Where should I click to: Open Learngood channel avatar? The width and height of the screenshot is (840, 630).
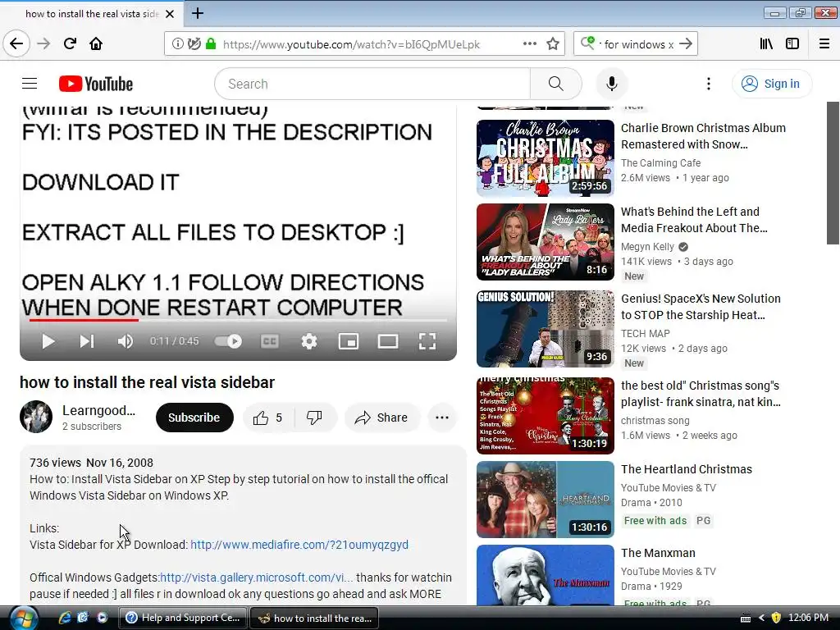pos(36,416)
